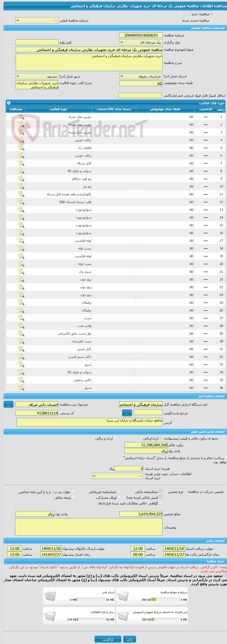This screenshot has height=644, width=227.
Task: Sort by حوزه فعالیت column header
Action: [58, 109]
